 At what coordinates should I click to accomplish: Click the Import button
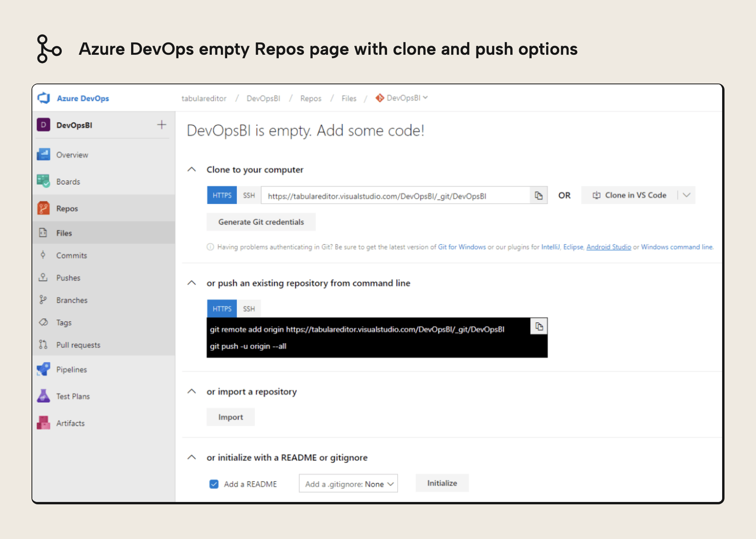pos(231,417)
